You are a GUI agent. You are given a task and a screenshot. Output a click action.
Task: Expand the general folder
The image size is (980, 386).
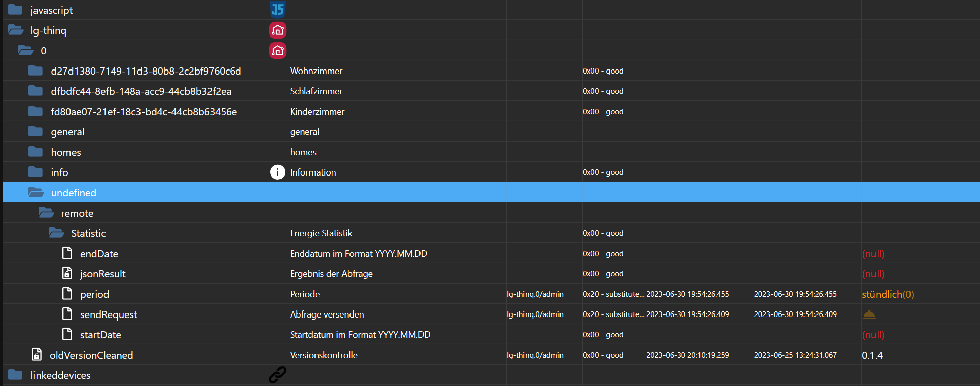(36, 131)
